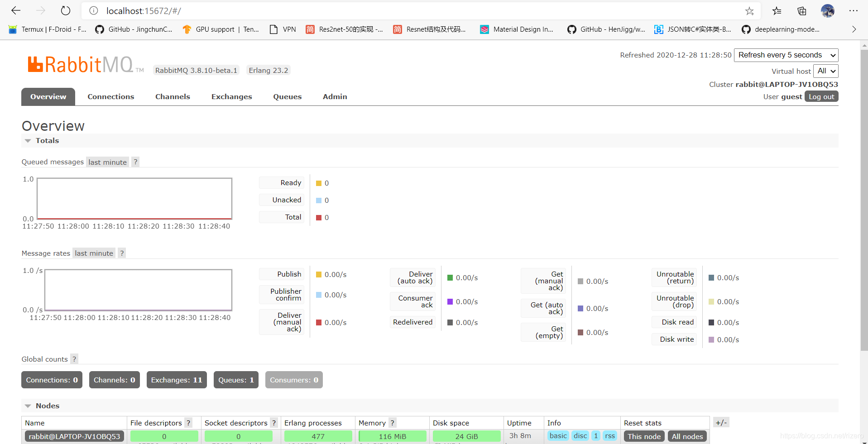
Task: Click the browser back arrow
Action: pyautogui.click(x=16, y=10)
